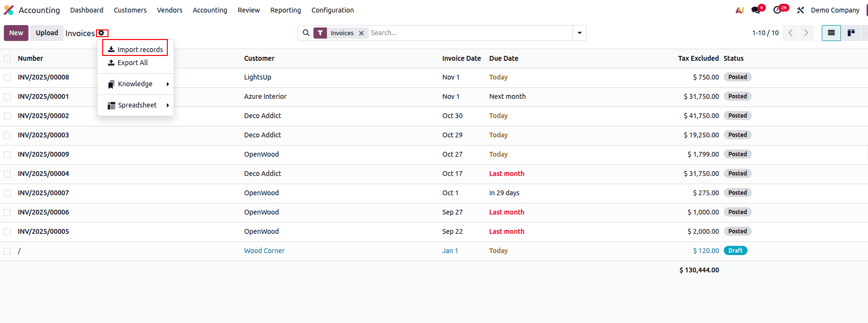Screen dimensions: 868x323
Task: Click the New button
Action: [x=16, y=33]
